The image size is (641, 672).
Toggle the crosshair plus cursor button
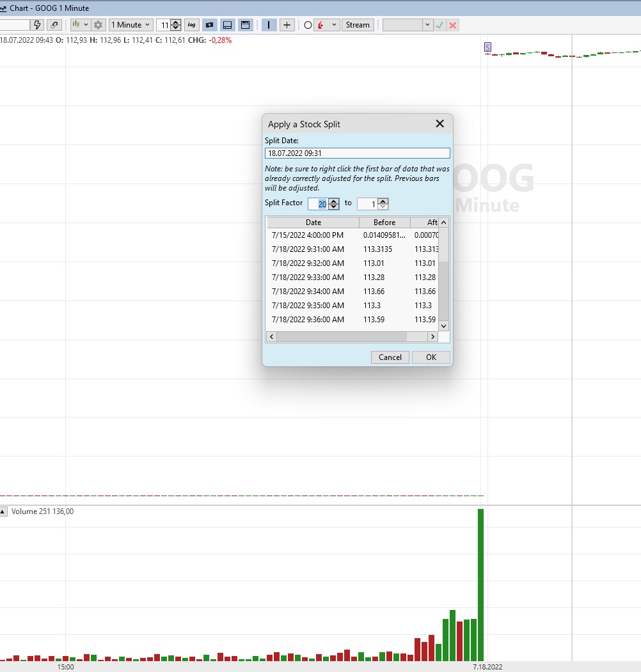[287, 25]
